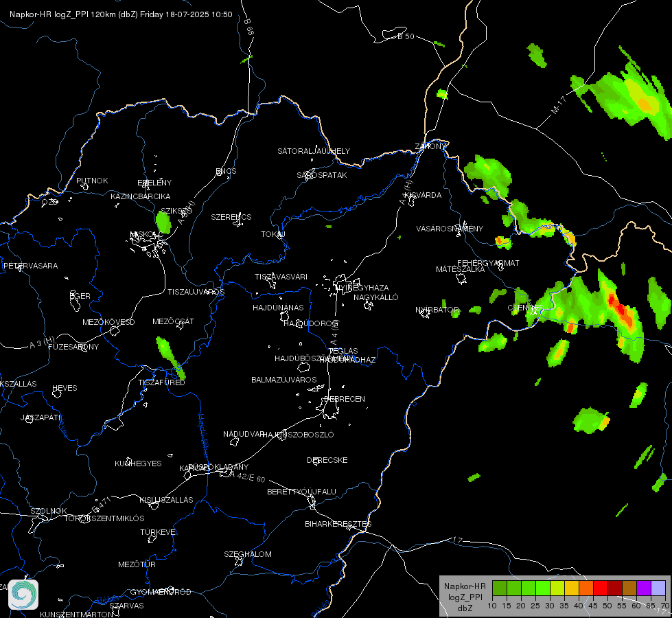Select the KAZINCBARCIKA city label

point(141,196)
